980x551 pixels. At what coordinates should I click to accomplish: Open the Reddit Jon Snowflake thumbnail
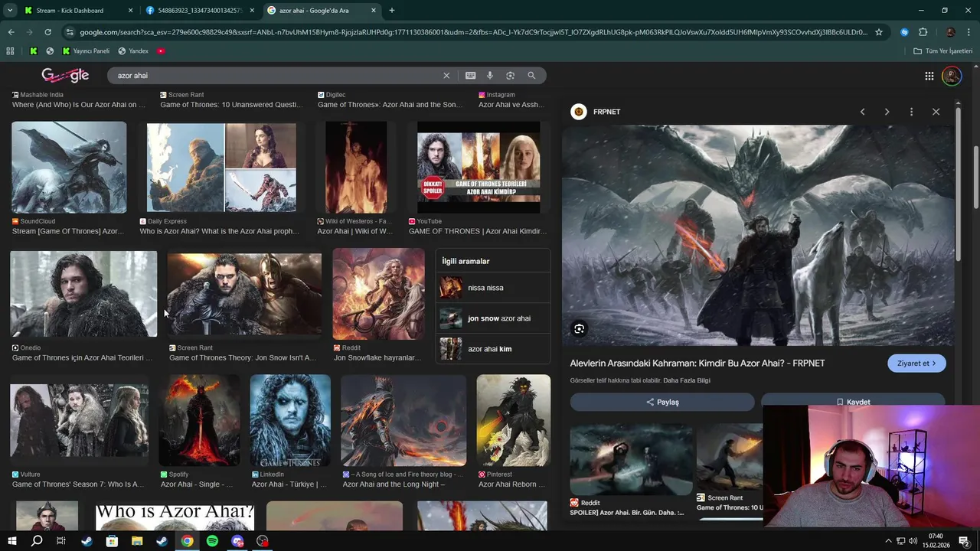point(378,294)
